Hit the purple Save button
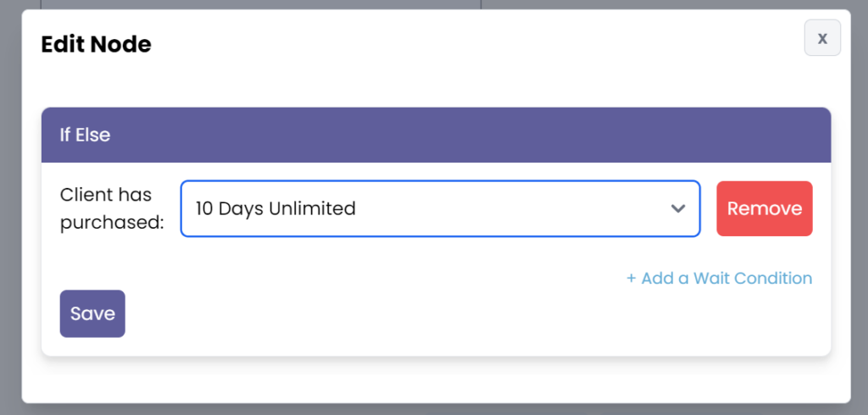 click(92, 313)
